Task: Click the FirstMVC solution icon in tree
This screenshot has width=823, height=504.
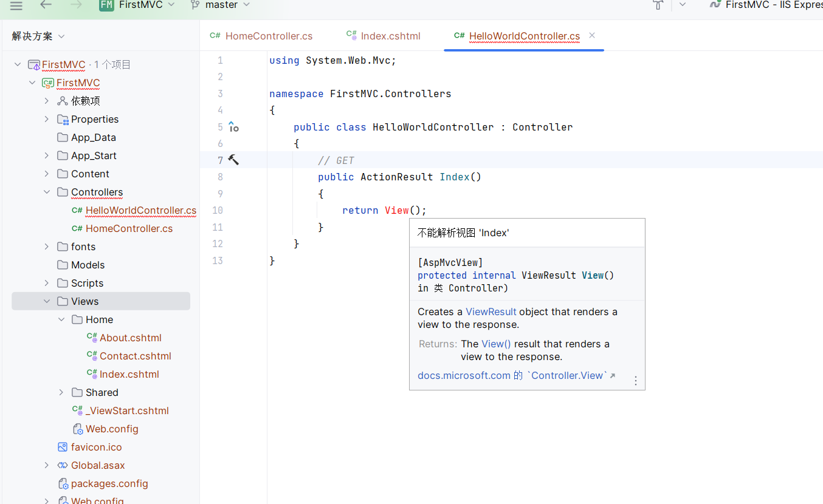Action: (33, 65)
